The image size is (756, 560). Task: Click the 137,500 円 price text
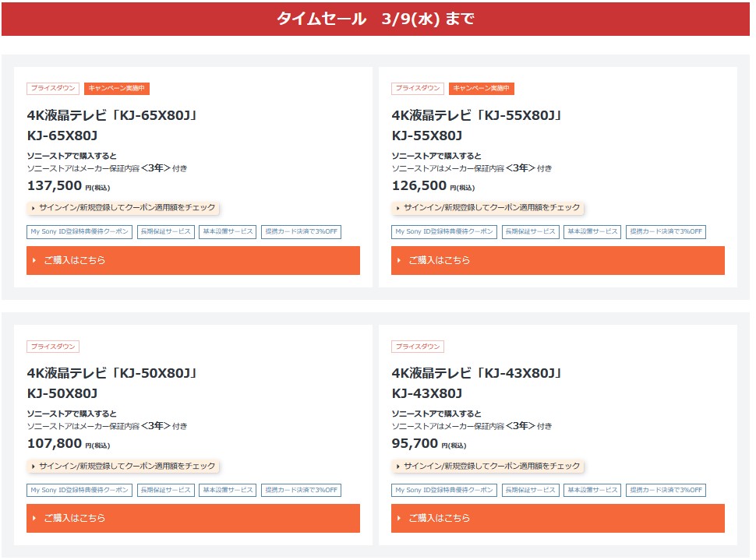pyautogui.click(x=69, y=186)
